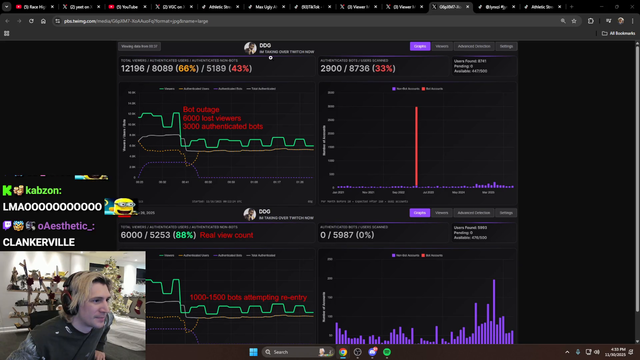Open the volume tray icon
Viewport: 640px width, 360px height.
coord(597,352)
